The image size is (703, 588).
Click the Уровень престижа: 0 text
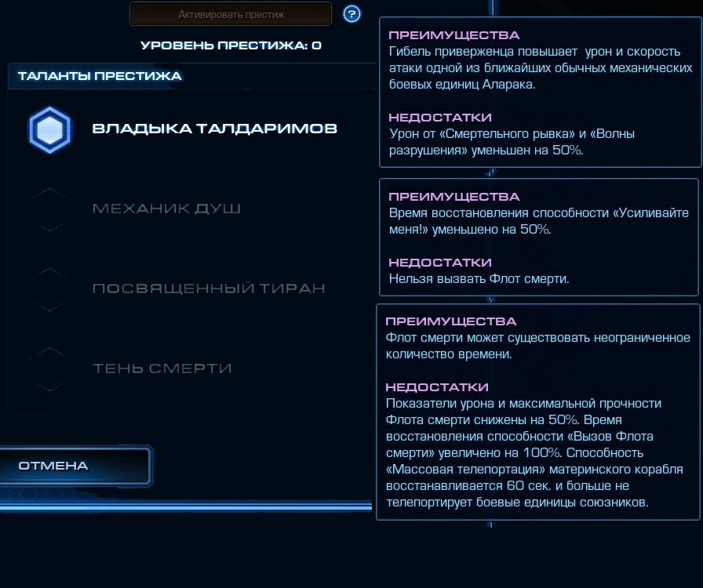tap(231, 45)
